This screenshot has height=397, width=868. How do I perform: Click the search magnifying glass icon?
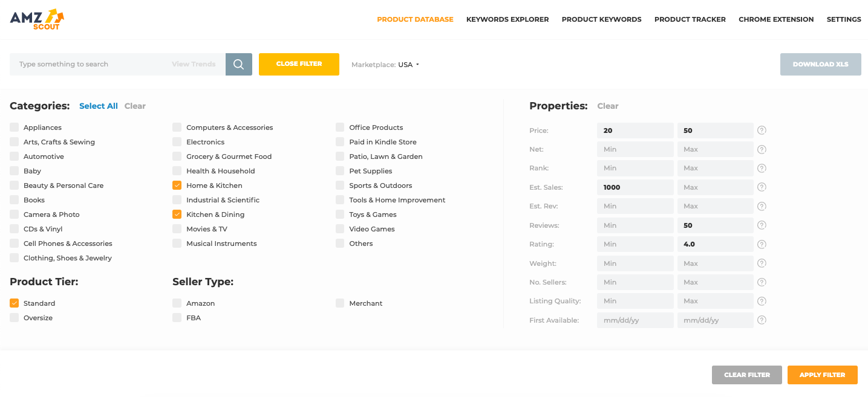pos(238,64)
